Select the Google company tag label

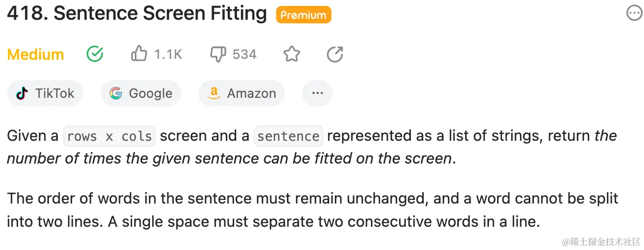click(x=150, y=93)
